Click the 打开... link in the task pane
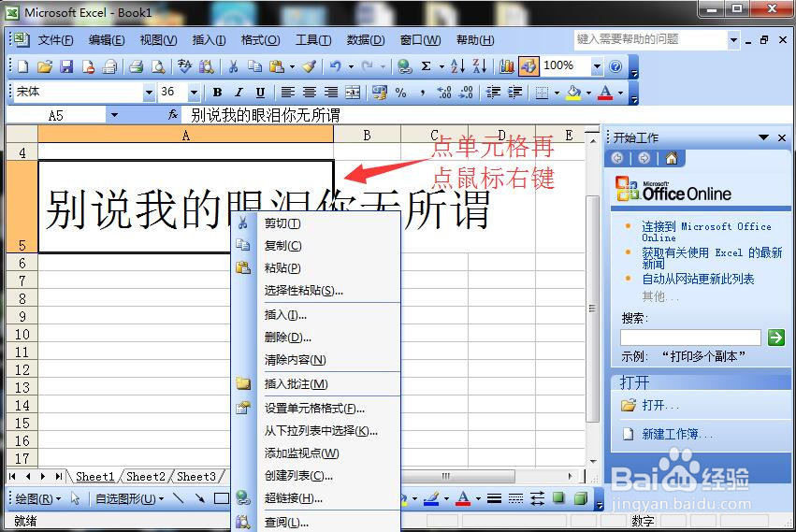This screenshot has width=796, height=532. point(660,405)
